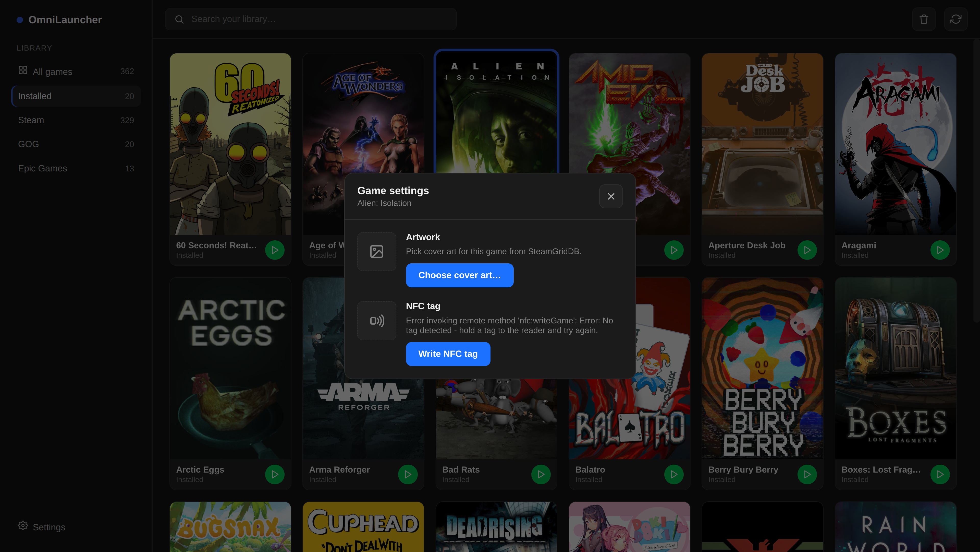The image size is (980, 552).
Task: Click the Choose cover art button
Action: [460, 275]
